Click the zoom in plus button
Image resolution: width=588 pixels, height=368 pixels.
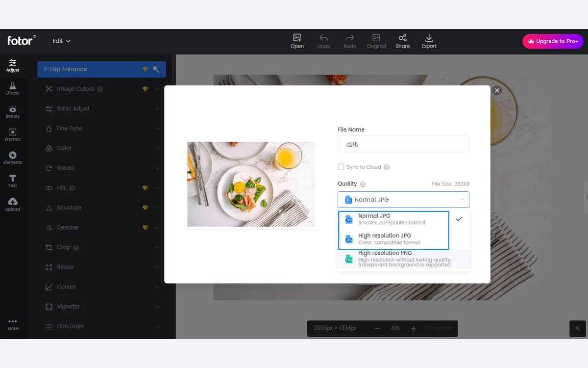(x=413, y=328)
